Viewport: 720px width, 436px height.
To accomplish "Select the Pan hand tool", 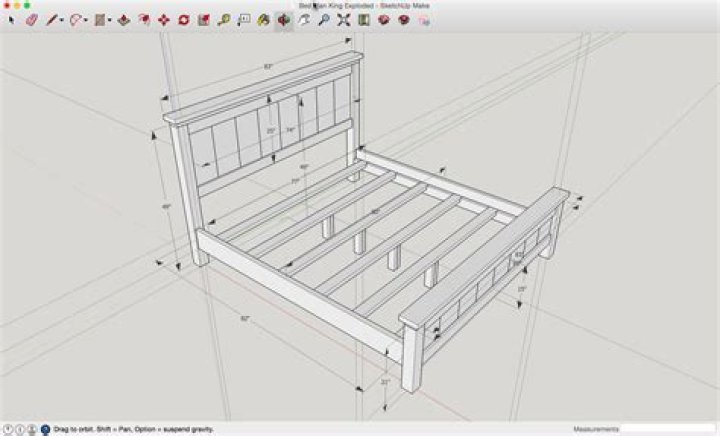I will click(x=304, y=20).
